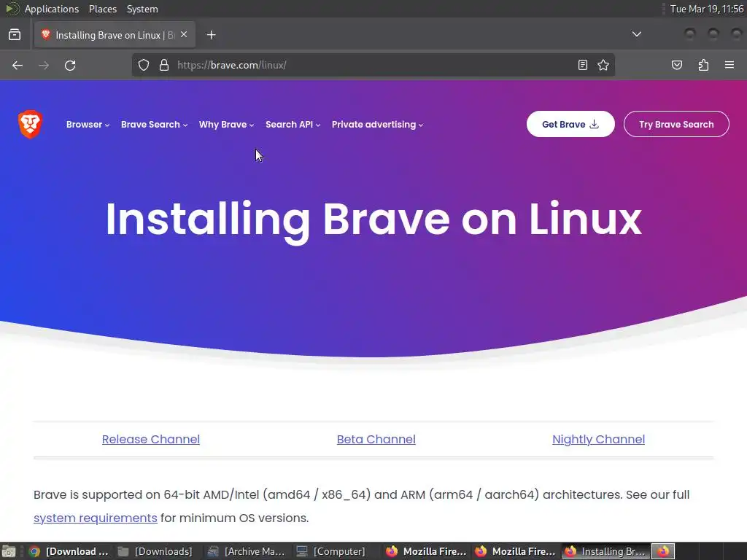Screen dimensions: 747x560
Task: Open extensions puzzle icon
Action: 703,65
